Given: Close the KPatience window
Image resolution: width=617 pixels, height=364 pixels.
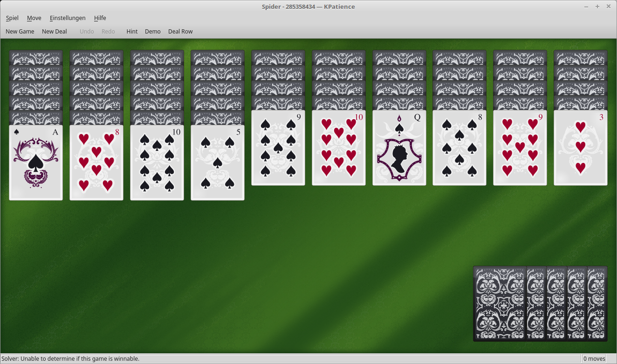Looking at the screenshot, I should [609, 7].
